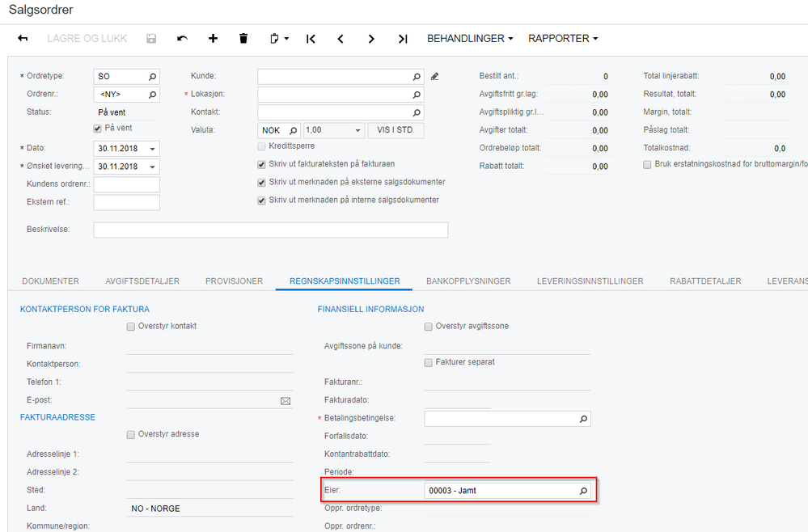Open the Eier field lookup magnifier
This screenshot has height=532, width=808.
point(583,491)
